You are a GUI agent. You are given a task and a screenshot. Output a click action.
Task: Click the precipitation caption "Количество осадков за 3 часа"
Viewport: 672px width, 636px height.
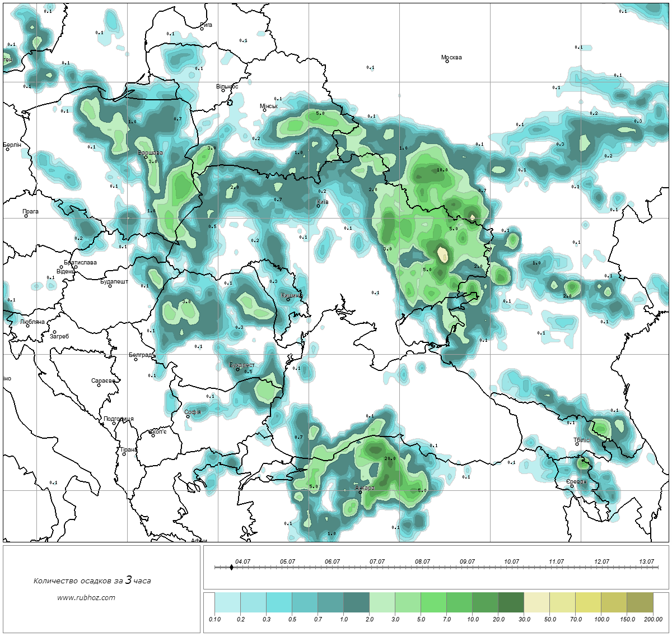[92, 581]
